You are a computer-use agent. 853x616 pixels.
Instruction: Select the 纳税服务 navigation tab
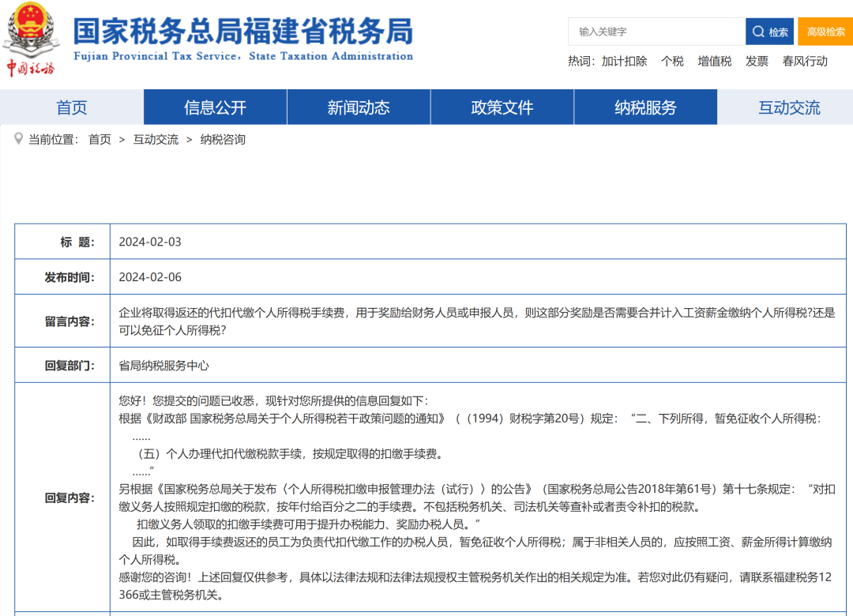click(645, 107)
